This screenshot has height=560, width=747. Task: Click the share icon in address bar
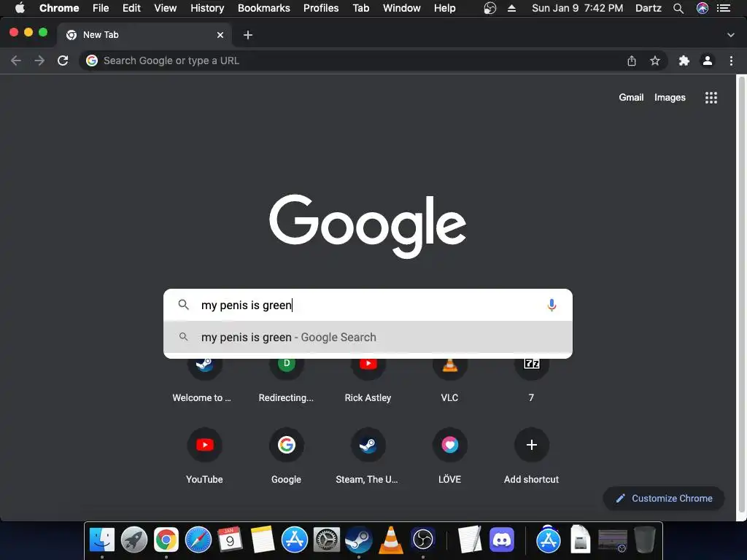(631, 61)
